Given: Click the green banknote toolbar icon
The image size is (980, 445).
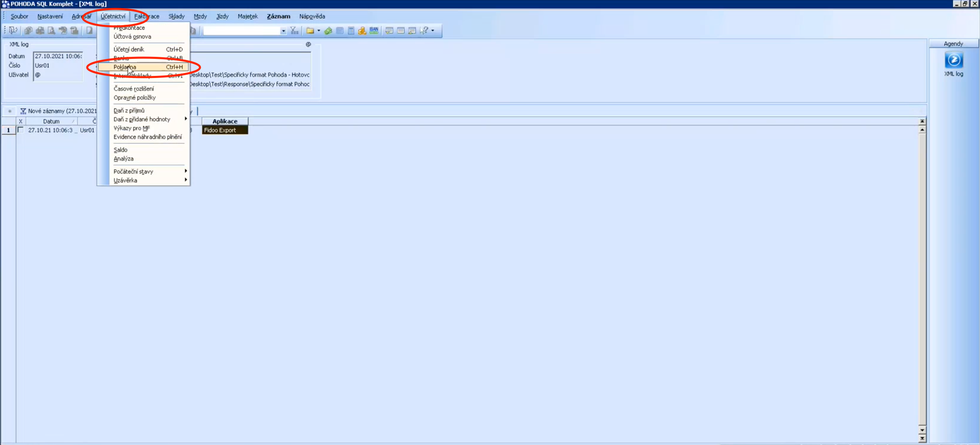Looking at the screenshot, I should [x=328, y=30].
